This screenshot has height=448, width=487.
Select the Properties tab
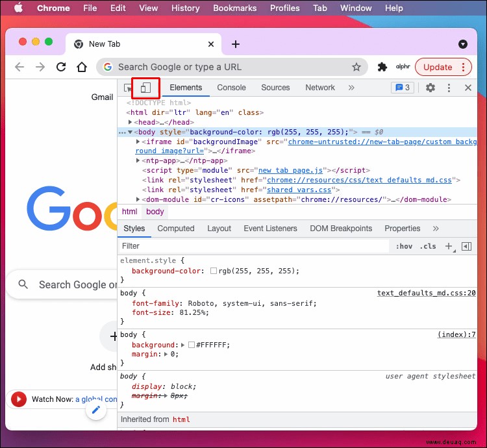click(x=402, y=229)
